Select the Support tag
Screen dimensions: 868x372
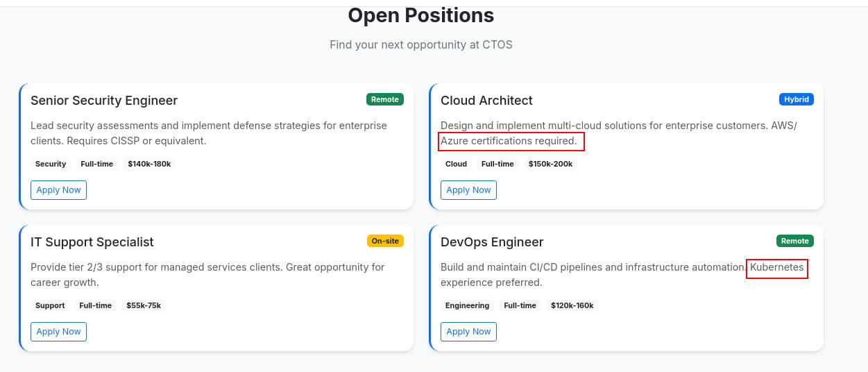[x=50, y=305]
